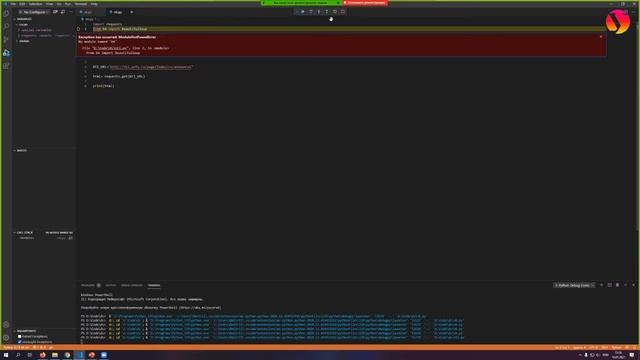
Task: Click the errors and warnings status indicator
Action: [x=40, y=348]
